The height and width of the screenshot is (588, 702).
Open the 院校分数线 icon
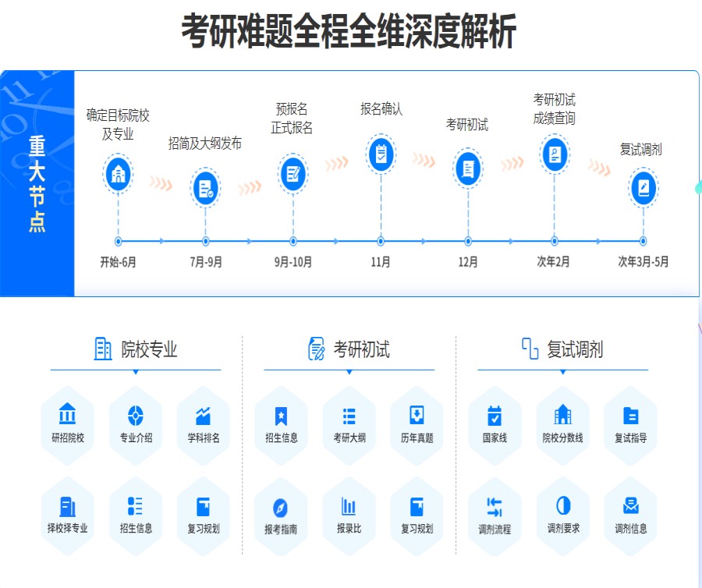click(562, 419)
